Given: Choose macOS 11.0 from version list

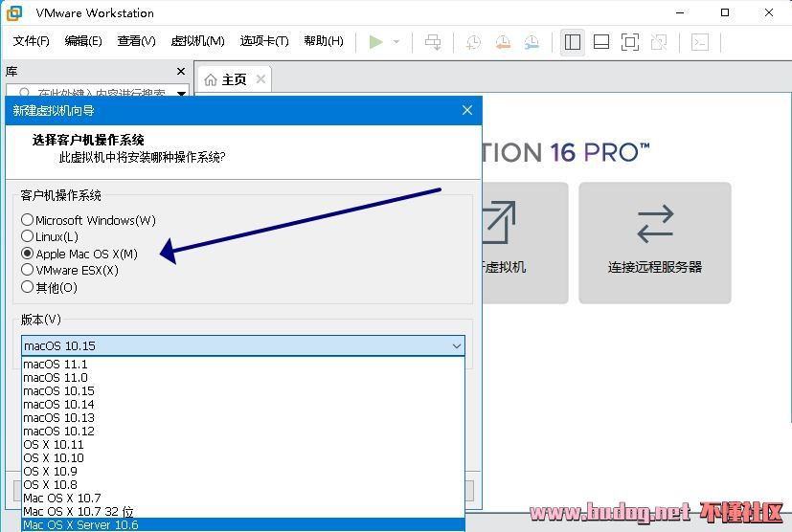Looking at the screenshot, I should click(243, 378).
